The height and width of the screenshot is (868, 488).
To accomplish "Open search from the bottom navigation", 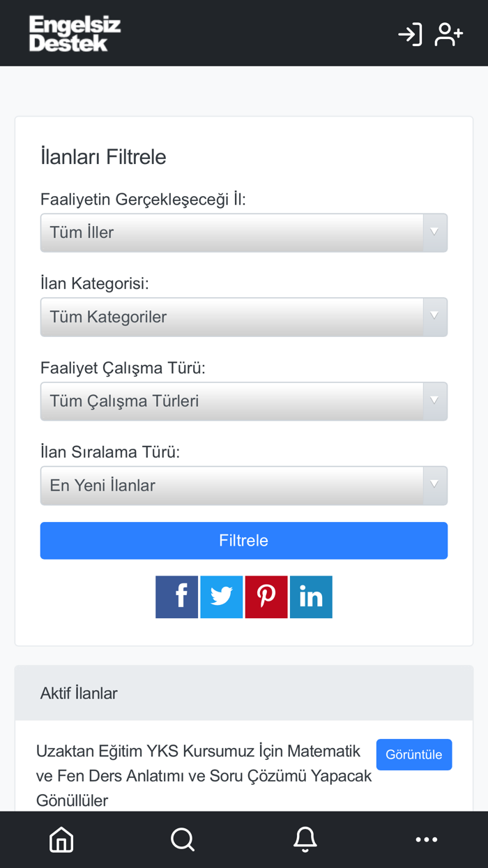I will pos(183,839).
